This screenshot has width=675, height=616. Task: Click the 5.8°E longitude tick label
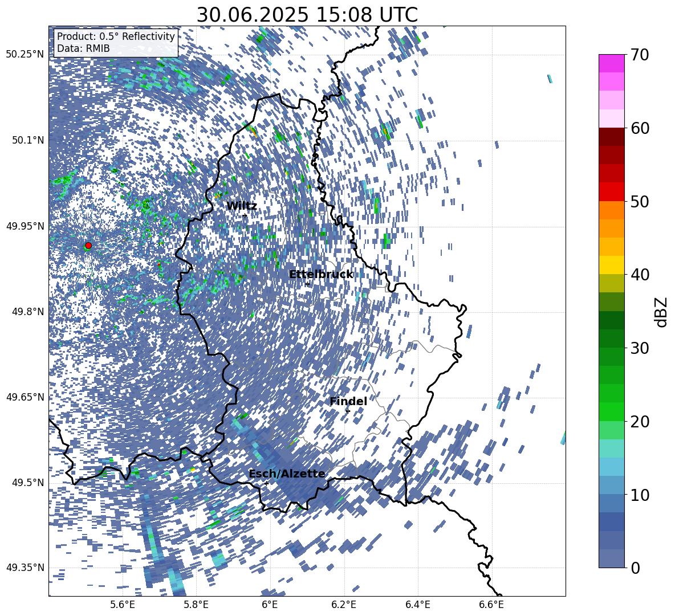click(x=196, y=605)
